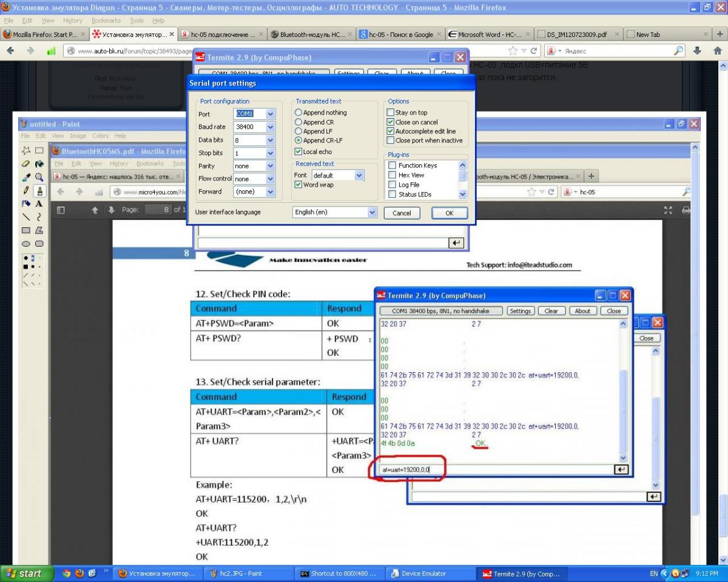Click the search magnifier in Yandex box
The image size is (728, 582).
click(679, 51)
